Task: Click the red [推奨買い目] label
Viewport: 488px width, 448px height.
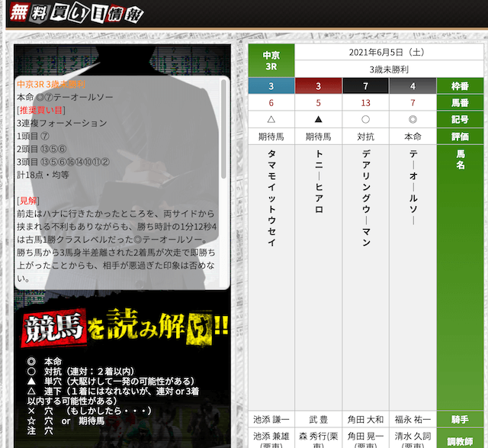Action: coord(40,110)
